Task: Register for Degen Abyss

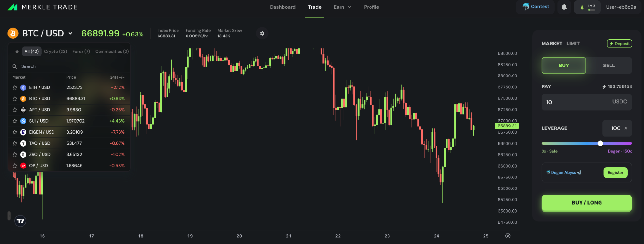Action: 616,173
